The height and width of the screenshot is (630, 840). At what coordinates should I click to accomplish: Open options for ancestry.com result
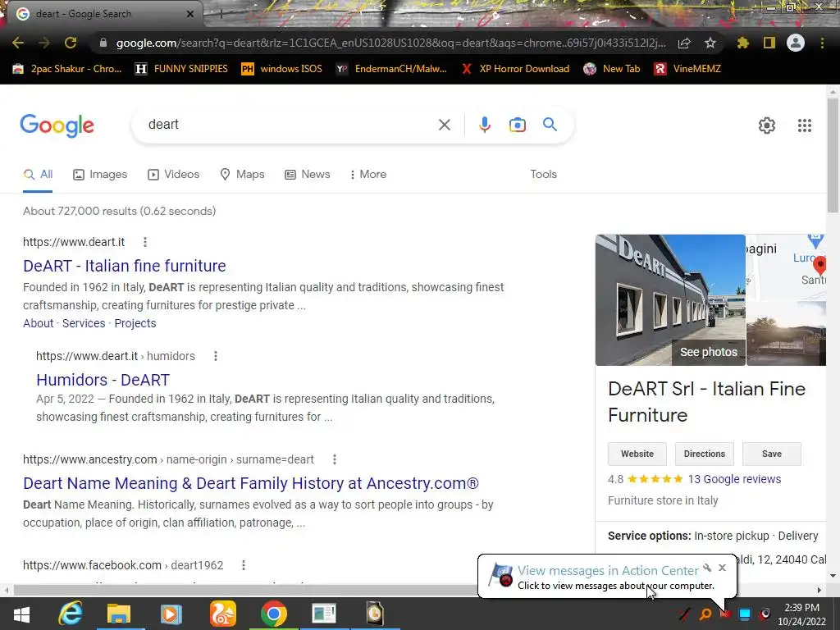coord(335,459)
